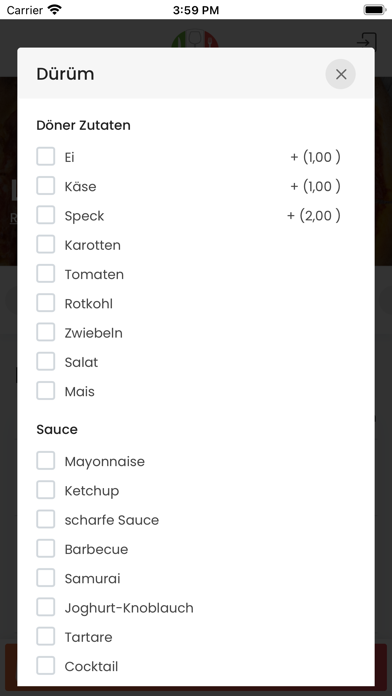The image size is (392, 696).
Task: Select the Karotten checkbox
Action: pyautogui.click(x=45, y=245)
